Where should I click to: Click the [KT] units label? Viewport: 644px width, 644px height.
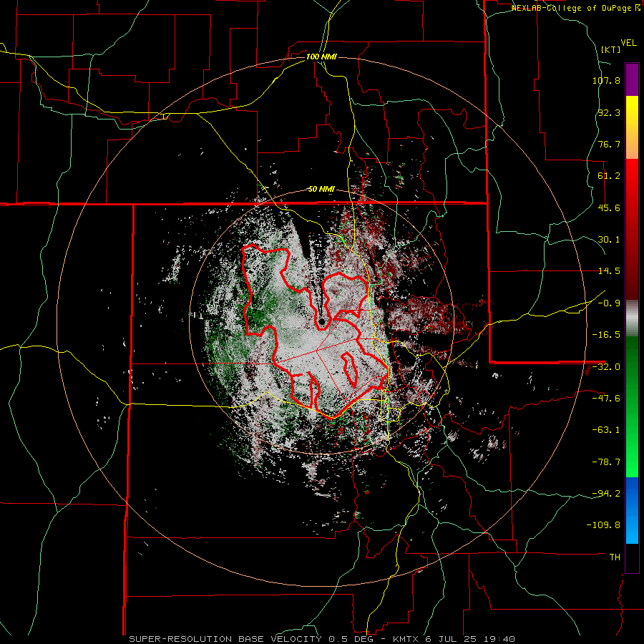click(x=611, y=49)
